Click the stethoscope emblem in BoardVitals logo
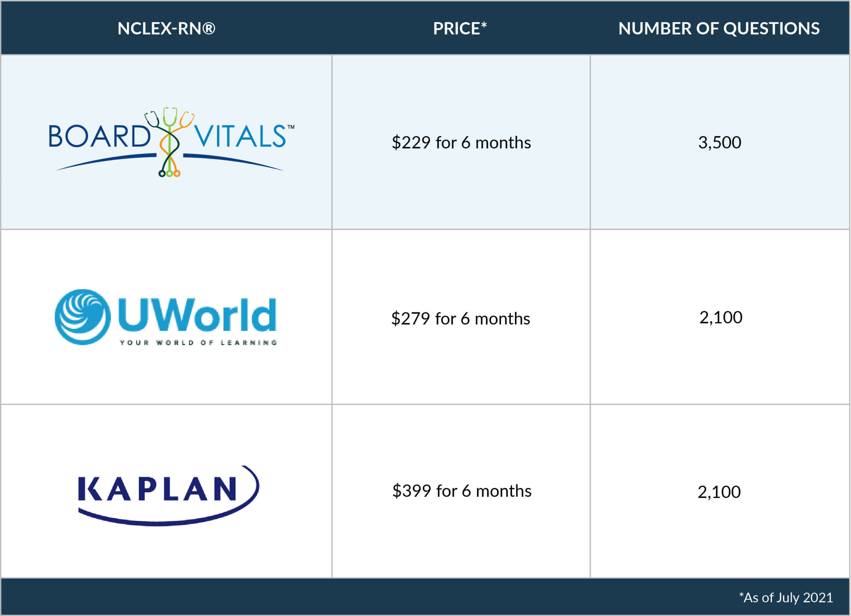Screen dimensions: 851x616 pos(170,142)
